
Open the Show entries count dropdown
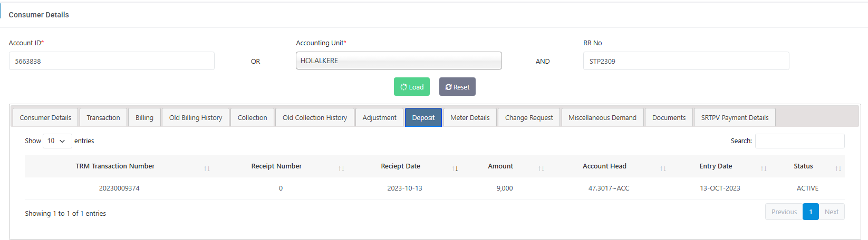pos(57,141)
